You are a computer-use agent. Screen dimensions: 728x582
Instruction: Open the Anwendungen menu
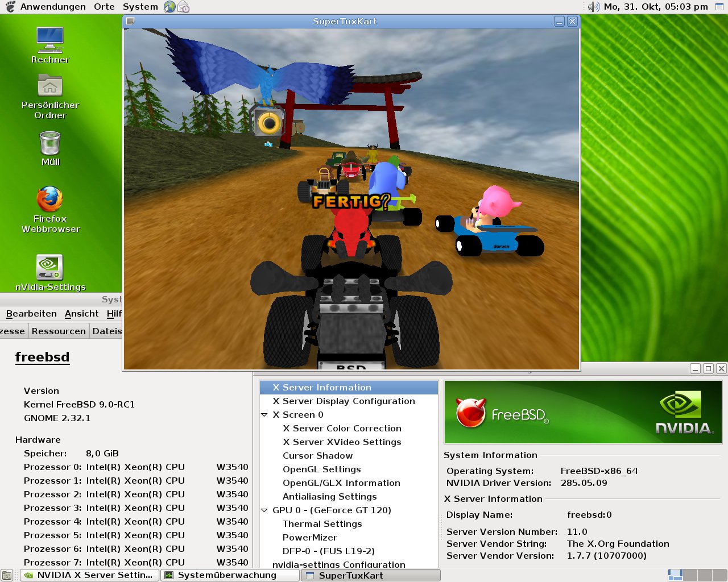[x=53, y=7]
